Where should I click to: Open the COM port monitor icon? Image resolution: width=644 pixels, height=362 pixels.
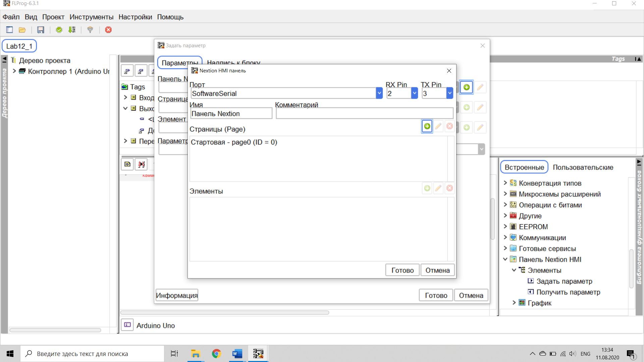click(x=90, y=30)
